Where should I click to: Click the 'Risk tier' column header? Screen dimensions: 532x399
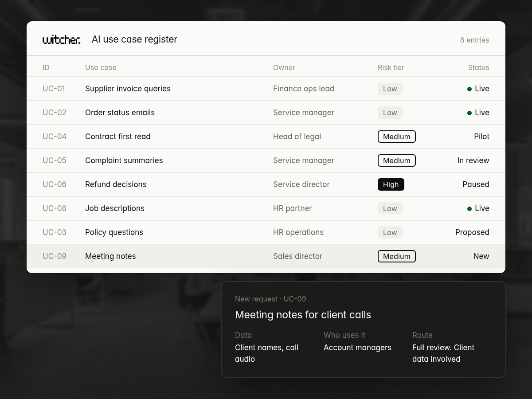click(391, 67)
